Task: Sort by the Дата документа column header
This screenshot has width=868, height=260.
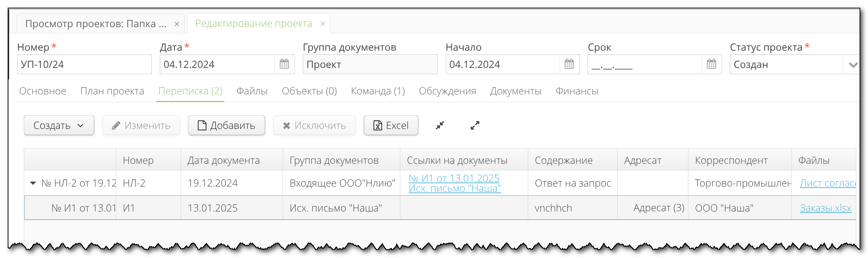Action: [x=224, y=160]
